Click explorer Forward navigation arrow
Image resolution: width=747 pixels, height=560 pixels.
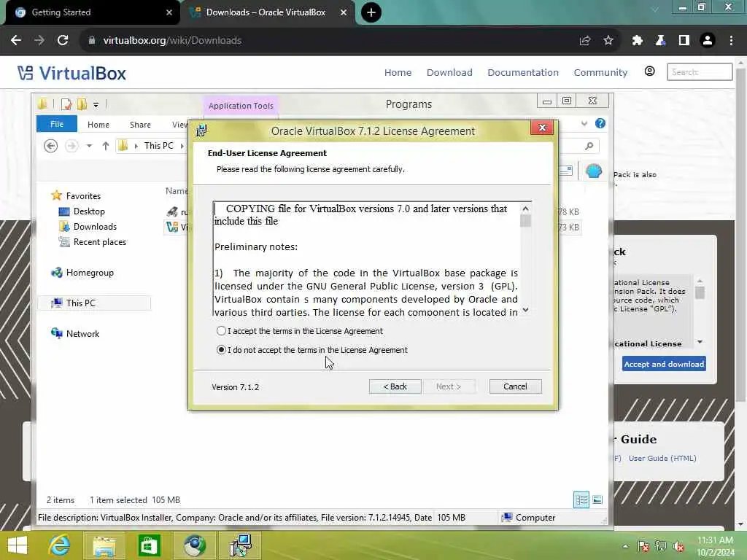pos(71,146)
